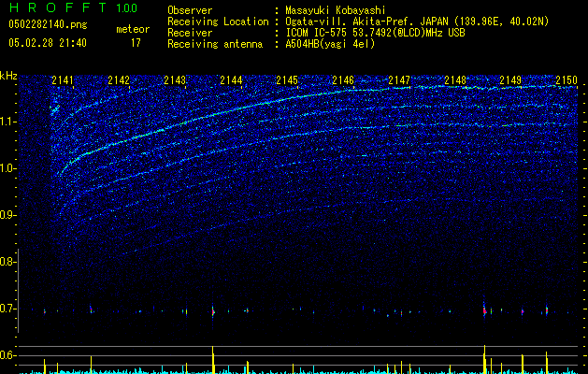Click the kHz axis unit label
Screen dimensions: 588x374
pos(8,76)
